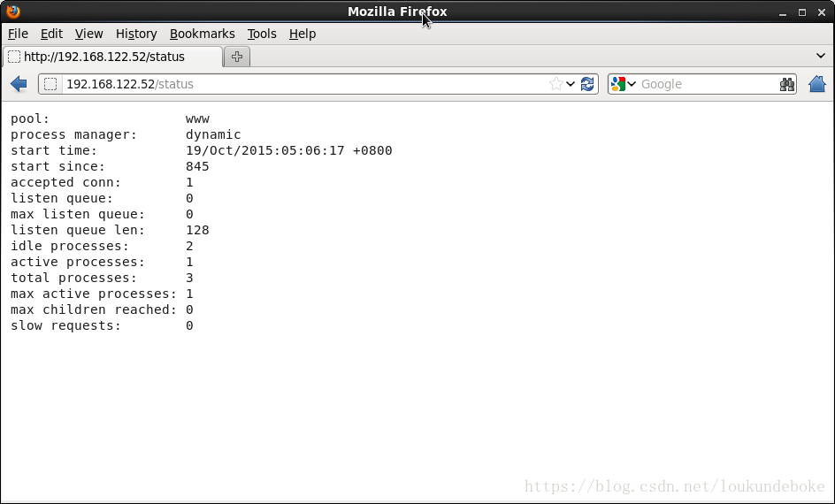Click the Firefox logo in title bar
The height and width of the screenshot is (504, 835).
tap(12, 11)
